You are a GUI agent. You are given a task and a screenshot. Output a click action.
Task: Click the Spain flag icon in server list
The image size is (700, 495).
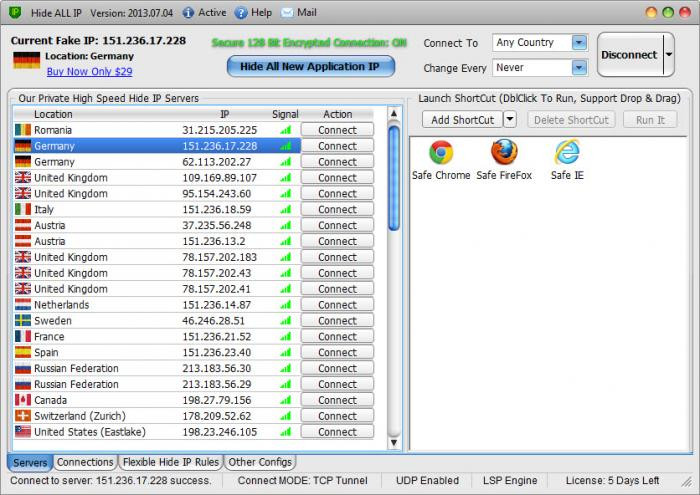[x=23, y=352]
